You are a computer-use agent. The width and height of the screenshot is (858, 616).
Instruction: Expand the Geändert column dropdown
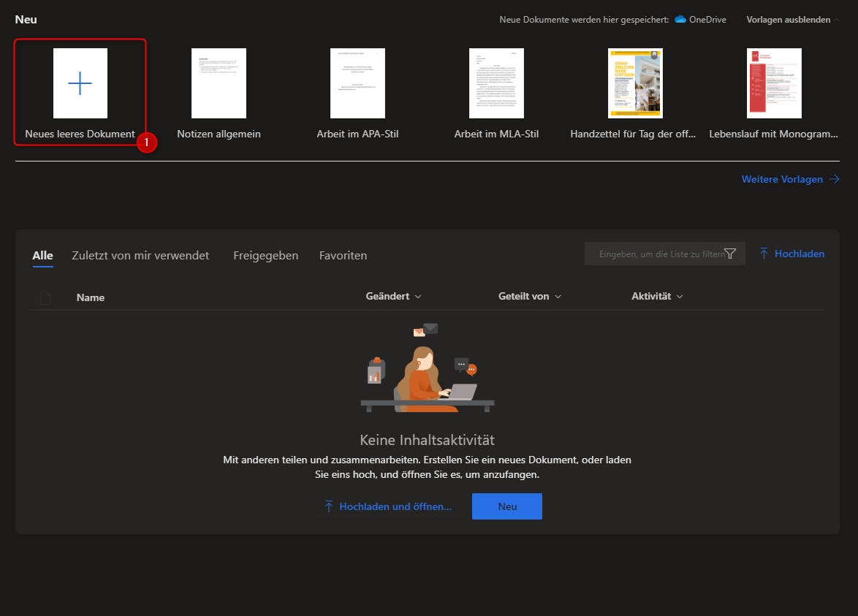[x=394, y=297]
